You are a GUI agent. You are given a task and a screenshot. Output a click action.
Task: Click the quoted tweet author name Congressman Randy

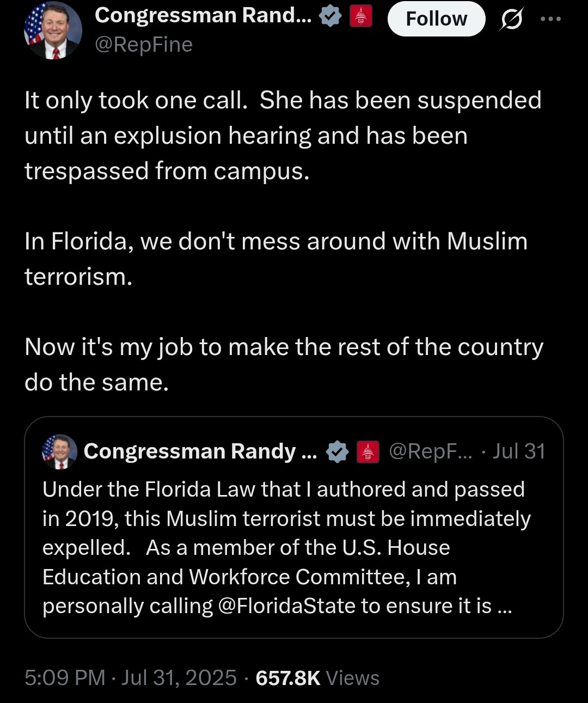200,451
